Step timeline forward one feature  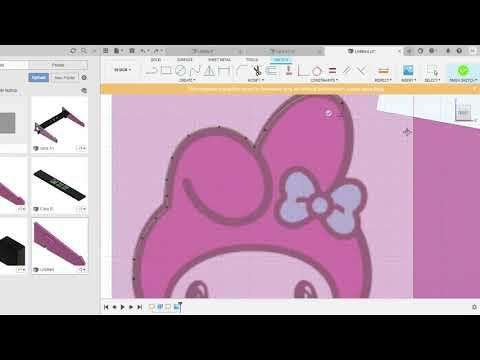click(x=131, y=307)
